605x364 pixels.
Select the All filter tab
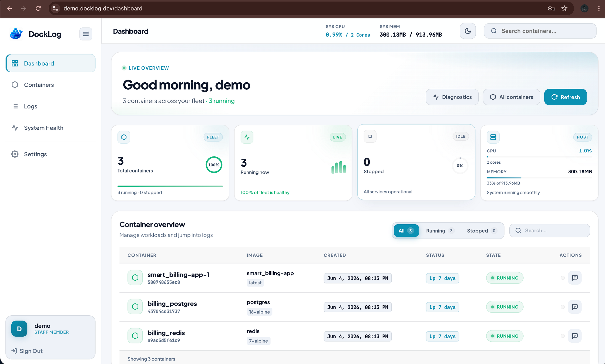coord(406,231)
